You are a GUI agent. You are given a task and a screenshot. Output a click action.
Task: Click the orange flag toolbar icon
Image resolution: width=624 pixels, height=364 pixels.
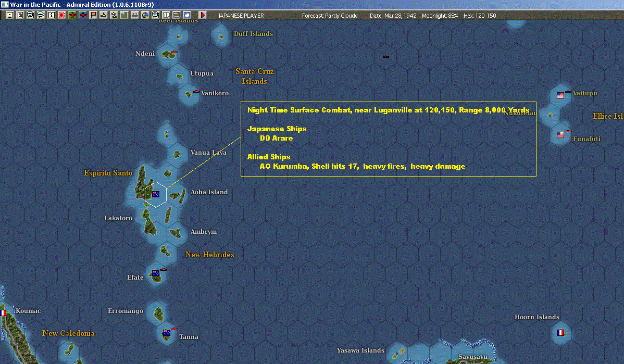click(93, 15)
